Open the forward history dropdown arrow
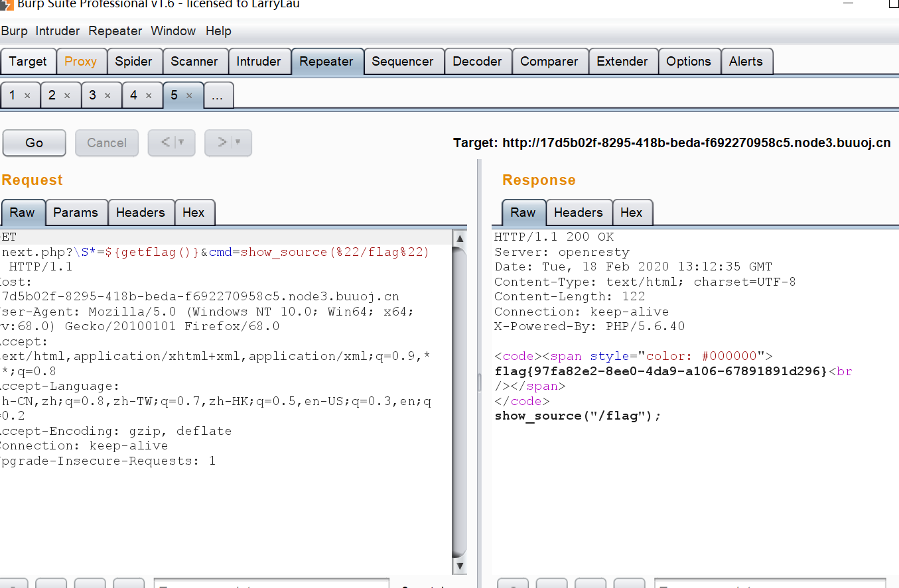The height and width of the screenshot is (588, 899). [x=238, y=143]
